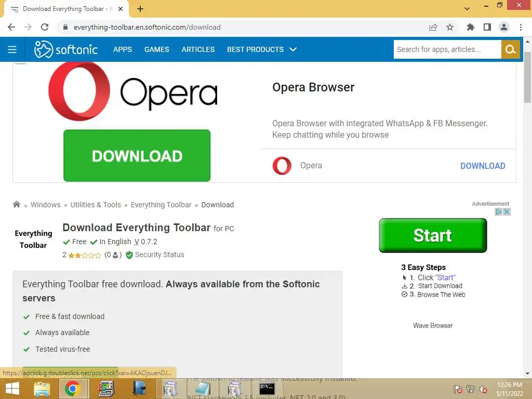The height and width of the screenshot is (399, 532).
Task: Click the network tray icon
Action: tap(471, 389)
